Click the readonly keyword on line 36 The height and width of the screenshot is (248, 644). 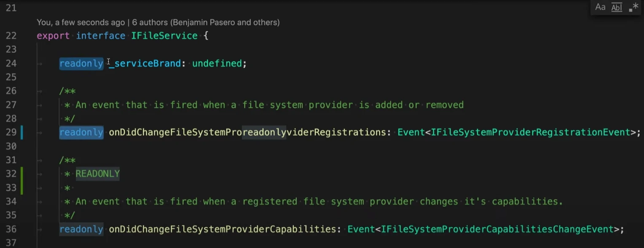[x=81, y=229]
